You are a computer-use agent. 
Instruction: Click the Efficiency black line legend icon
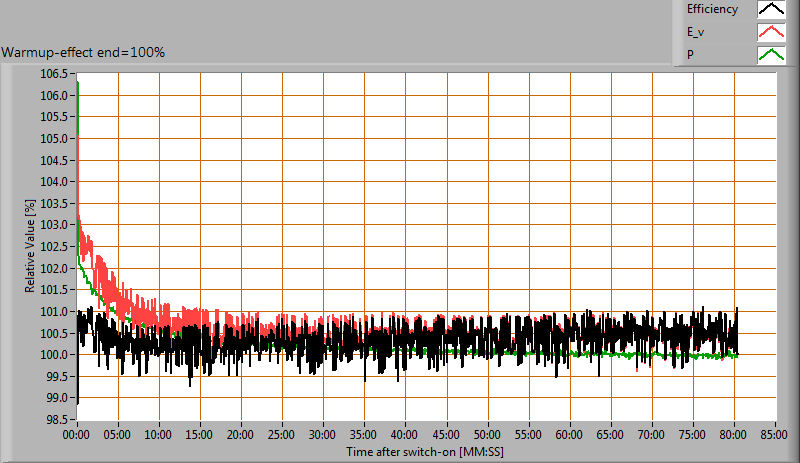tap(771, 10)
